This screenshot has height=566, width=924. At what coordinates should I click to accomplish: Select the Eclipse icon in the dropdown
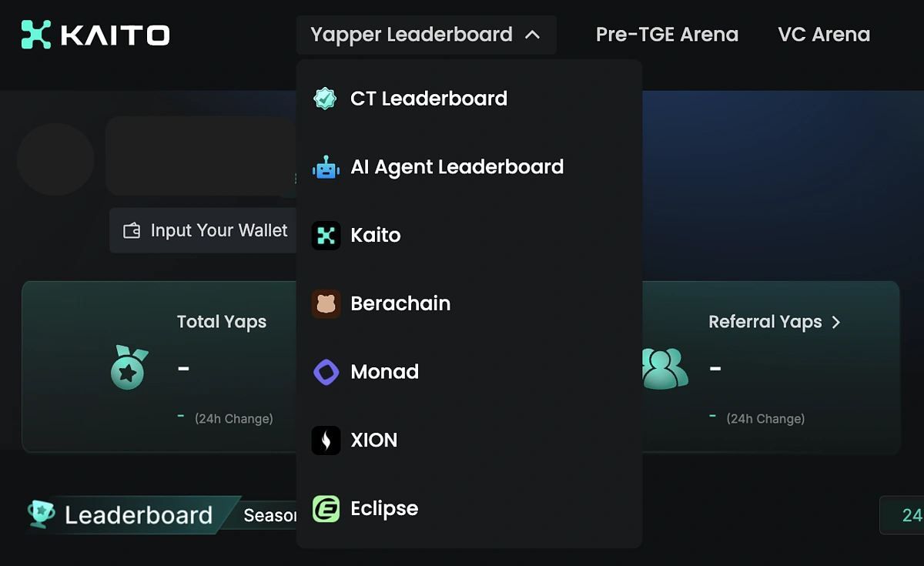coord(326,508)
